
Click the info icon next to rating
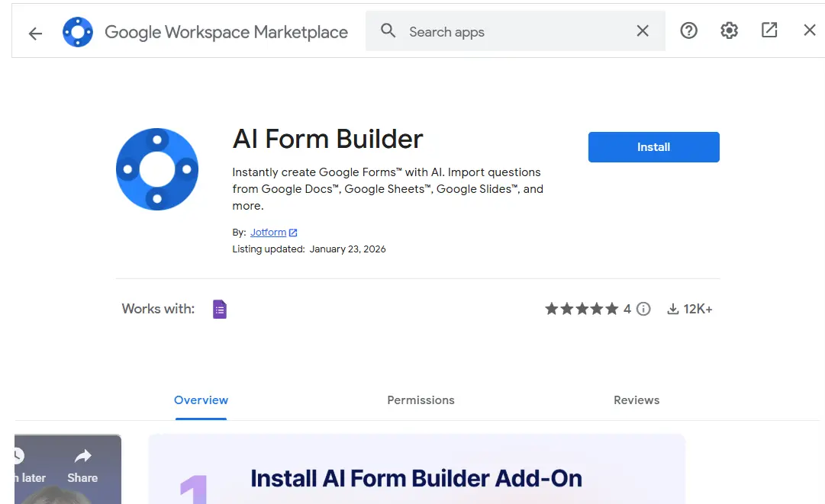click(x=643, y=309)
